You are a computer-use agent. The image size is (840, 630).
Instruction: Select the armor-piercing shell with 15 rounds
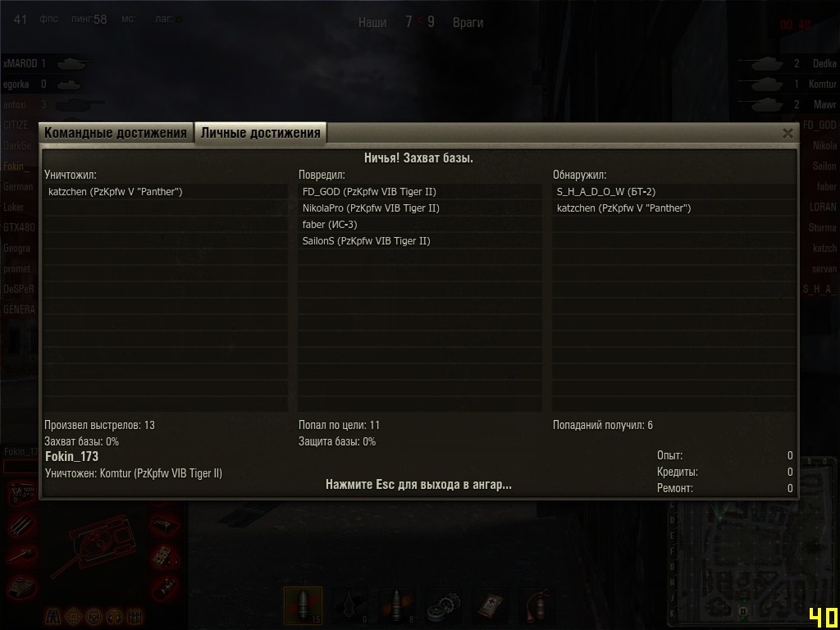303,605
